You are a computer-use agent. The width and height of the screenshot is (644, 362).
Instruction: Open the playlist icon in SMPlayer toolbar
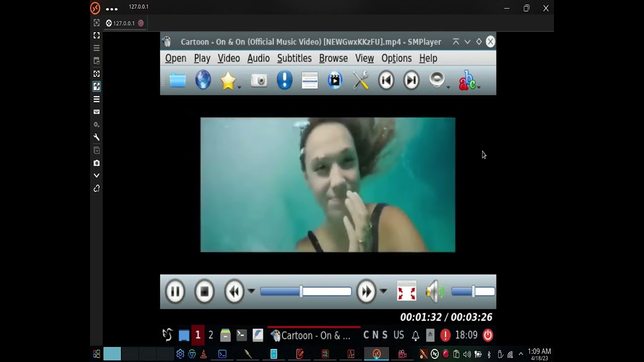(x=309, y=80)
